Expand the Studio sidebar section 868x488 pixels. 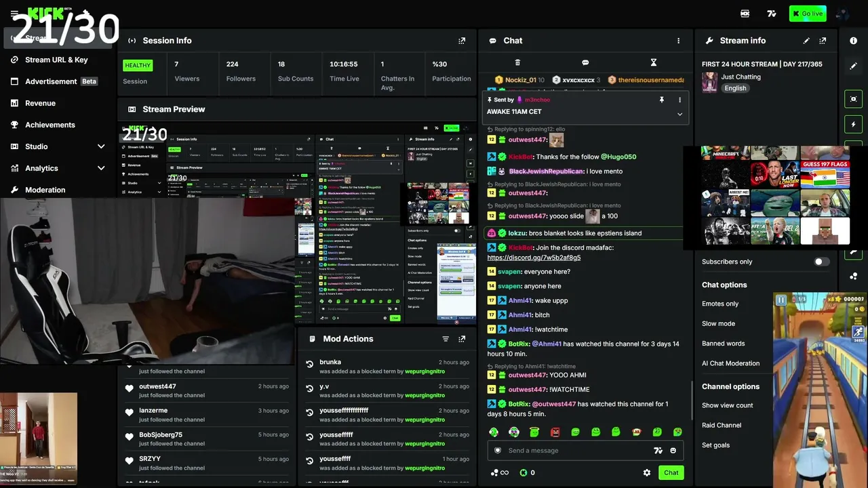(101, 146)
